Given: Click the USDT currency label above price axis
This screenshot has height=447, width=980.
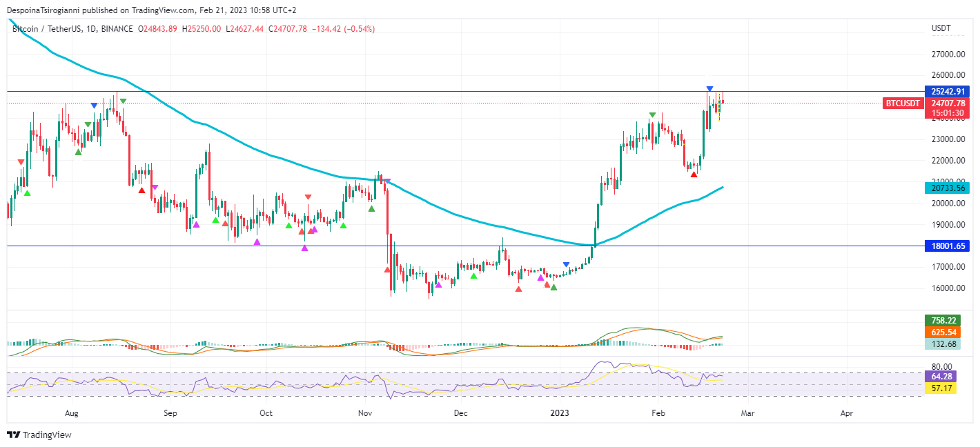Looking at the screenshot, I should pos(941,28).
